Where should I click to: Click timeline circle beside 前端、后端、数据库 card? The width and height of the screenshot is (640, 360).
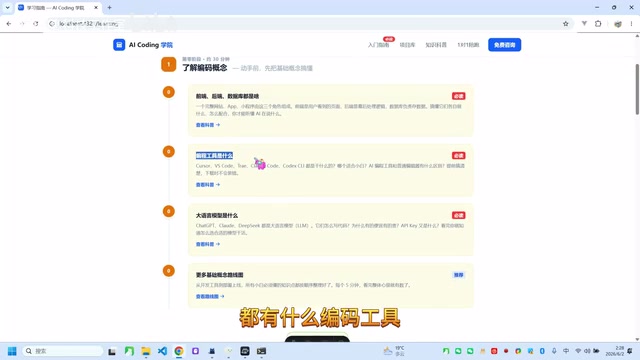click(169, 92)
